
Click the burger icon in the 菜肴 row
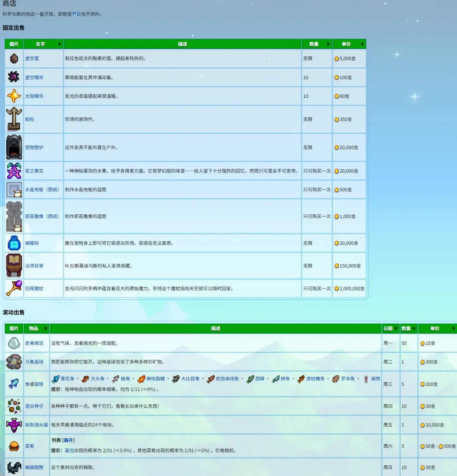pos(14,446)
